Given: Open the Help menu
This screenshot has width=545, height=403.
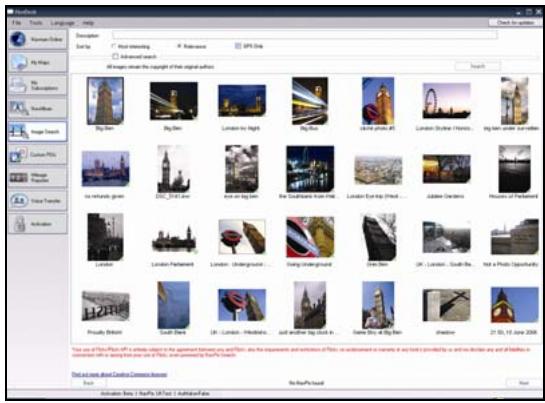Looking at the screenshot, I should pyautogui.click(x=88, y=23).
